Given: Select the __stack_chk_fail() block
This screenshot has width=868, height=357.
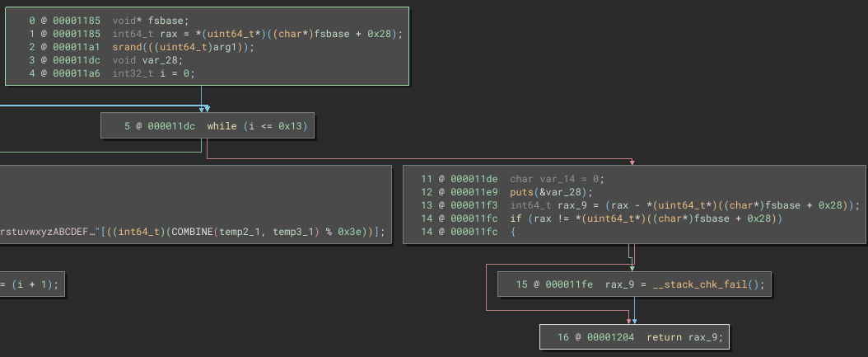Looking at the screenshot, I should (x=634, y=284).
